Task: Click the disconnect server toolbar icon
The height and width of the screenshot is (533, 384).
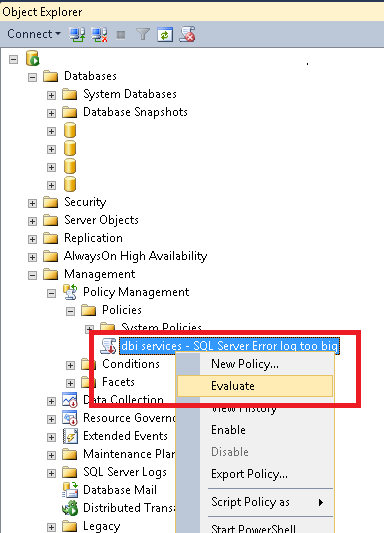Action: pos(100,34)
